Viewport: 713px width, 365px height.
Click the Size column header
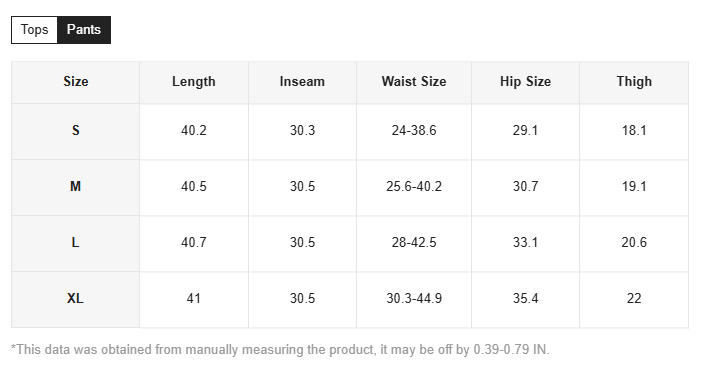coord(75,82)
